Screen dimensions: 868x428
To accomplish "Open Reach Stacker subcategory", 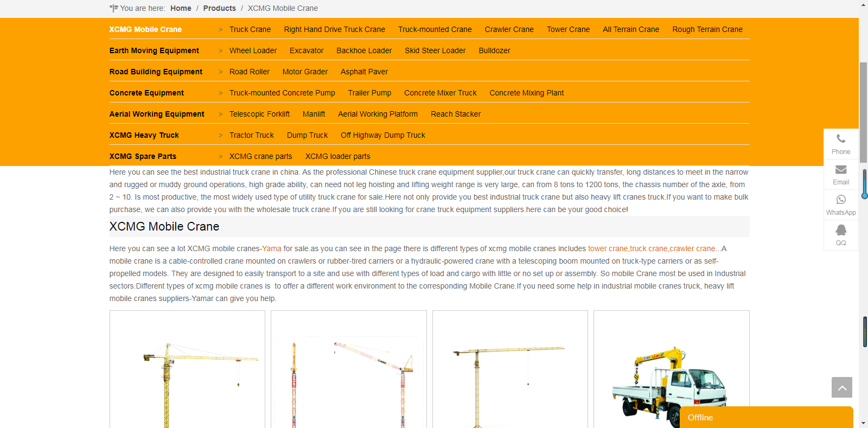I will pyautogui.click(x=456, y=114).
